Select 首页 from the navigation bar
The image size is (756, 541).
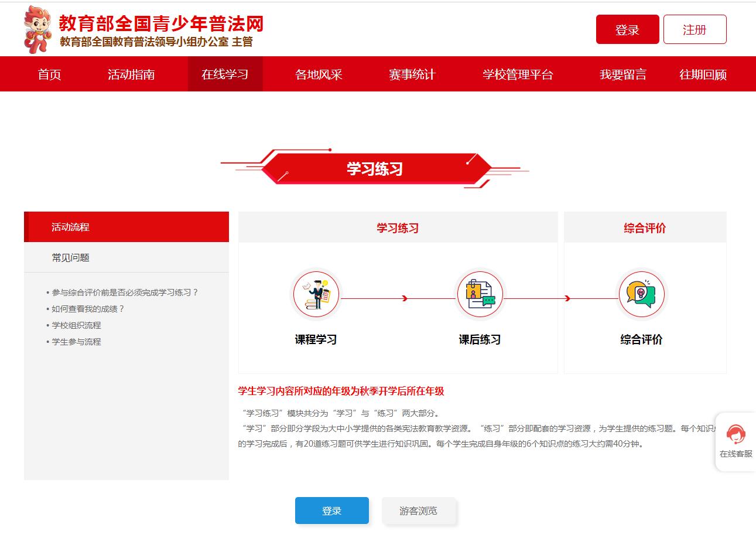click(x=48, y=74)
